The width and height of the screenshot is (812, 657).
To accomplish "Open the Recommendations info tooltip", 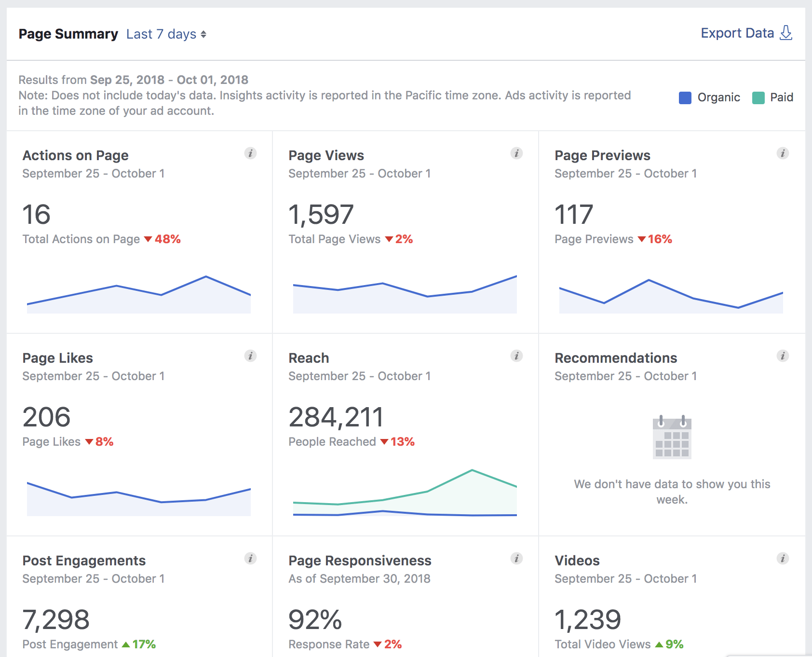I will coord(783,356).
